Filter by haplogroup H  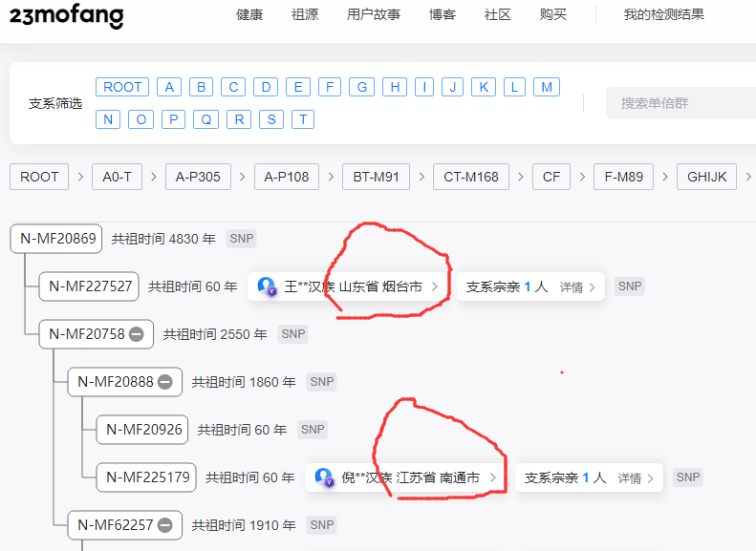click(x=395, y=87)
